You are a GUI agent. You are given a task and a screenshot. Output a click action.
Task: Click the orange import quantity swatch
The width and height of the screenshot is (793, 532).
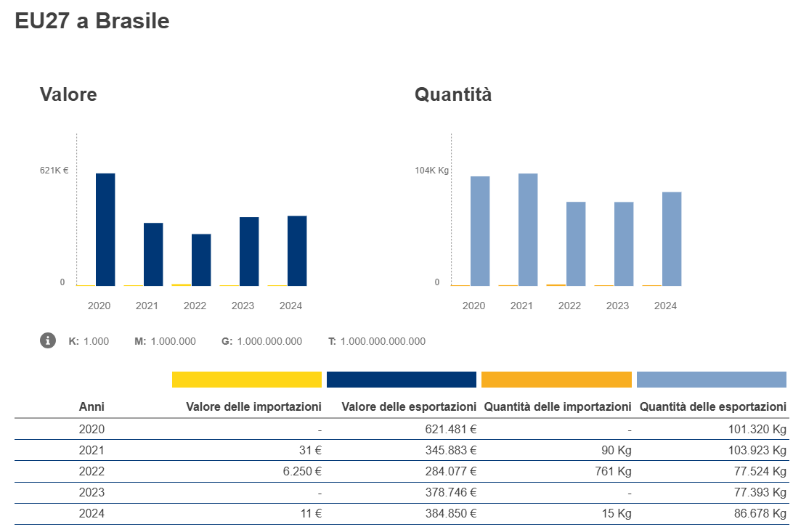click(556, 380)
